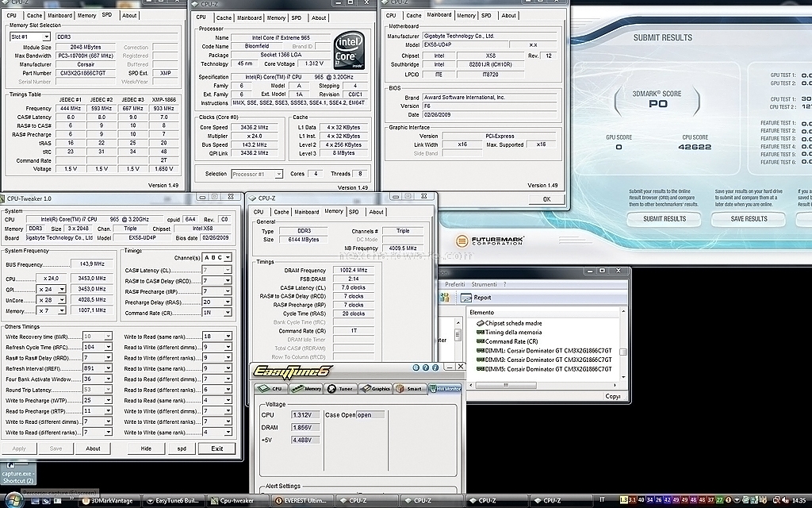The height and width of the screenshot is (508, 812).
Task: Open the Strumenti menu in Everest
Action: coord(485,285)
